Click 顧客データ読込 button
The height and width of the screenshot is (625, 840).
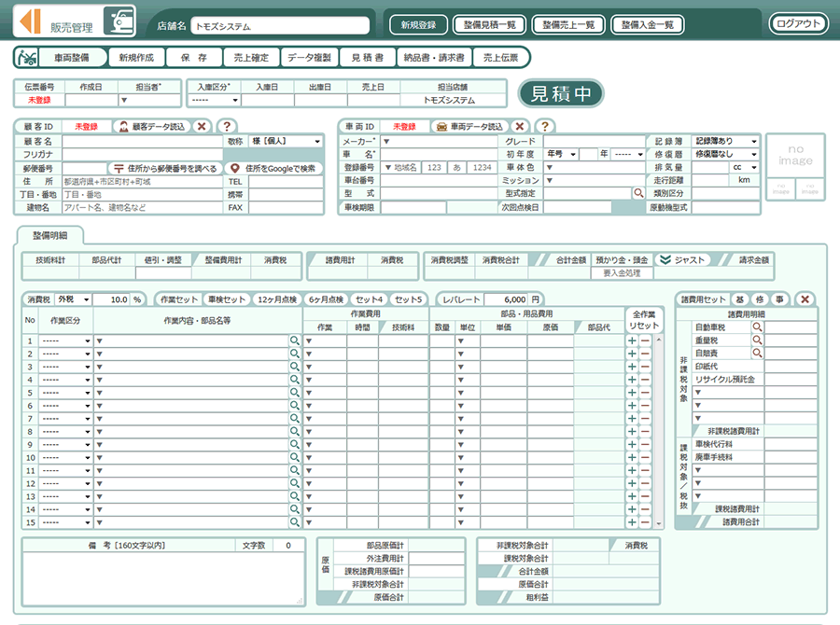152,126
